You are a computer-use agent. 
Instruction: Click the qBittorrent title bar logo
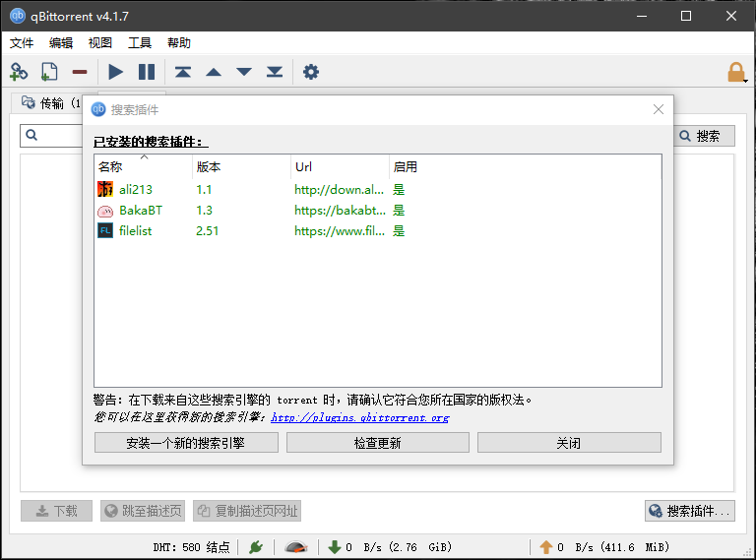pos(18,16)
